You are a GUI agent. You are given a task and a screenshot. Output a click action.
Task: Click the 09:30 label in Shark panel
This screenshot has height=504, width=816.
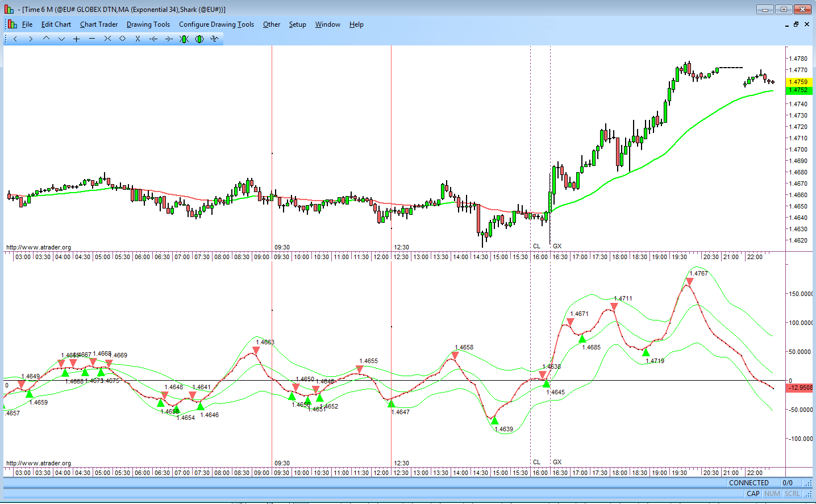(x=282, y=463)
